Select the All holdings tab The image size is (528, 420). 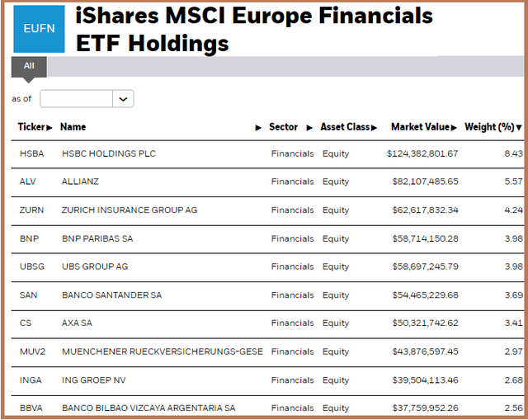tap(29, 66)
